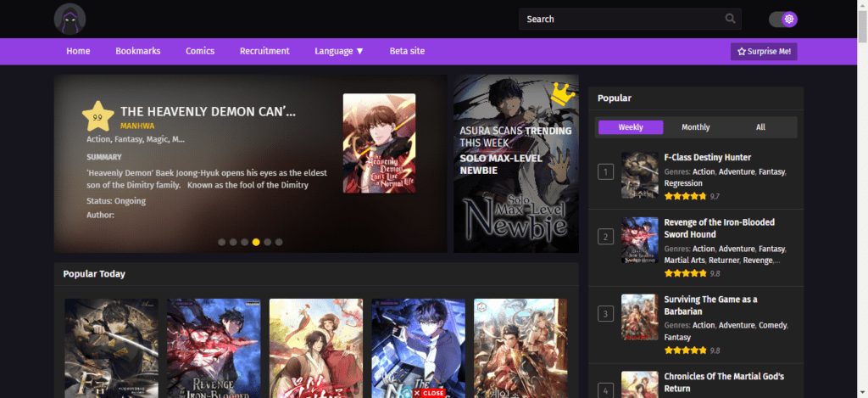The width and height of the screenshot is (868, 398).
Task: Click Surviving The Game as a Barbarian thumbnail
Action: (x=639, y=317)
